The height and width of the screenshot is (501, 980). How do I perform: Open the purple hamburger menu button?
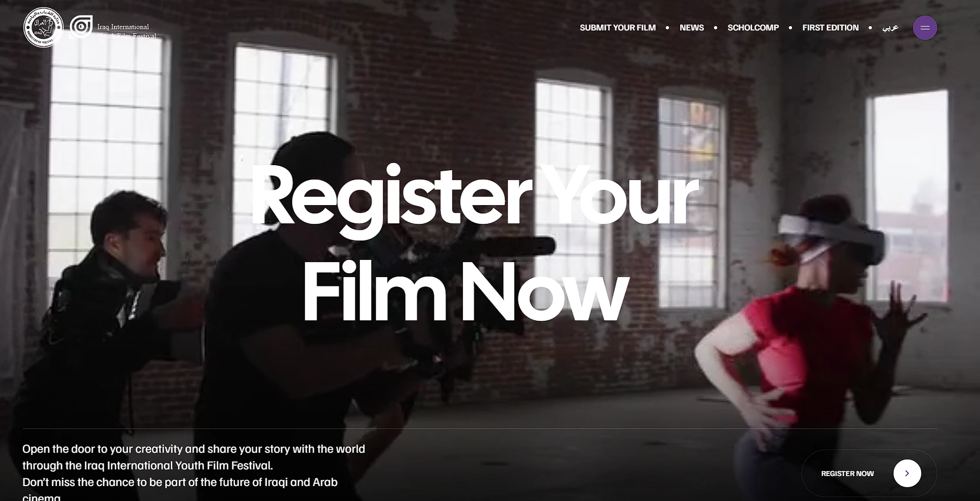click(925, 28)
